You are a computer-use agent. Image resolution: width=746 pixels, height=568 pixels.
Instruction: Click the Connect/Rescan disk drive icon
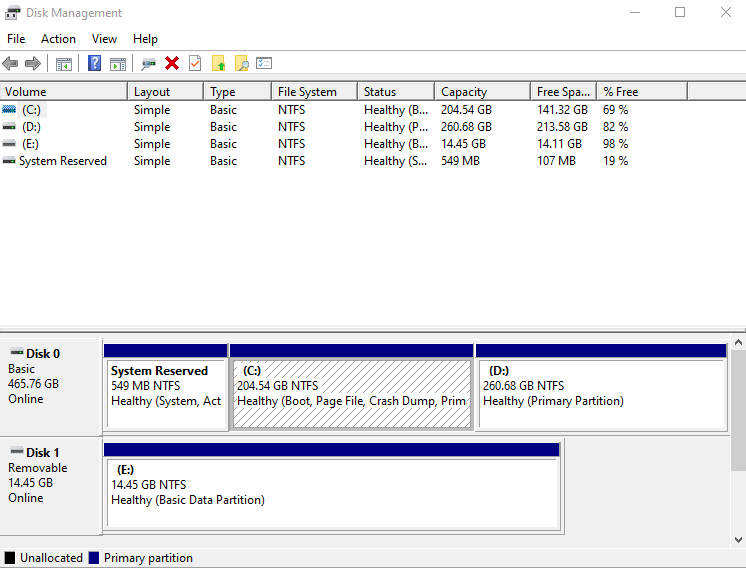[x=148, y=63]
